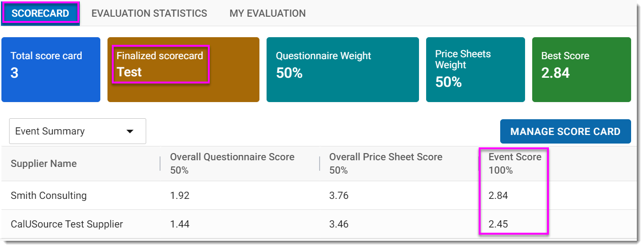Click the Event Summary dropdown arrow
Image resolution: width=644 pixels, height=248 pixels.
[x=129, y=132]
